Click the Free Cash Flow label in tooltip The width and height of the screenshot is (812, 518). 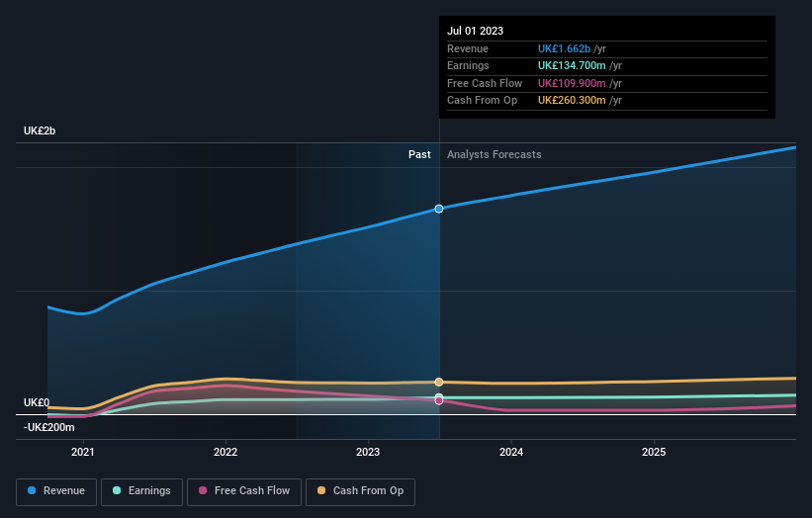pyautogui.click(x=485, y=83)
